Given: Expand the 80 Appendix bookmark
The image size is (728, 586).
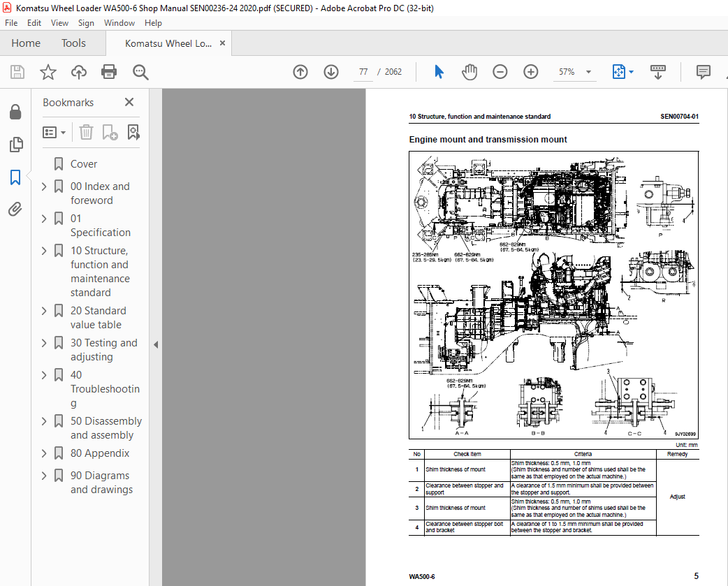Looking at the screenshot, I should tap(44, 453).
